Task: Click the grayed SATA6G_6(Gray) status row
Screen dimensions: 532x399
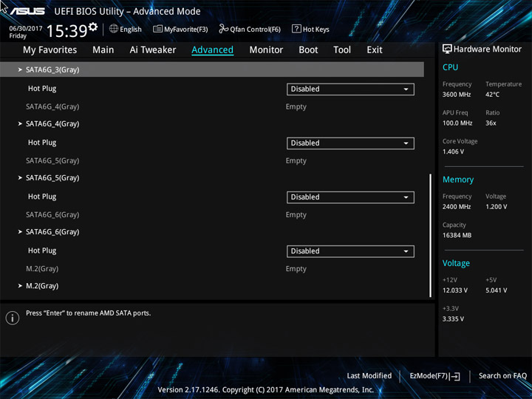Action: tap(52, 214)
